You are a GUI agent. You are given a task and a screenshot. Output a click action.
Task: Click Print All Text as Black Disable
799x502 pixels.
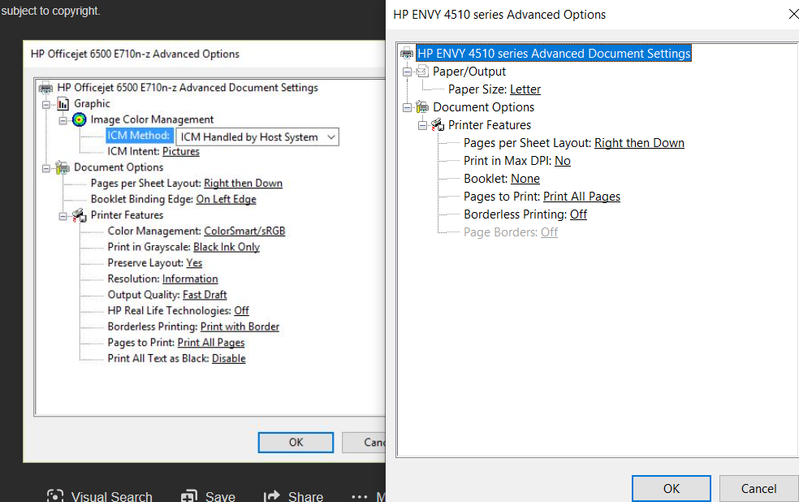coord(228,358)
